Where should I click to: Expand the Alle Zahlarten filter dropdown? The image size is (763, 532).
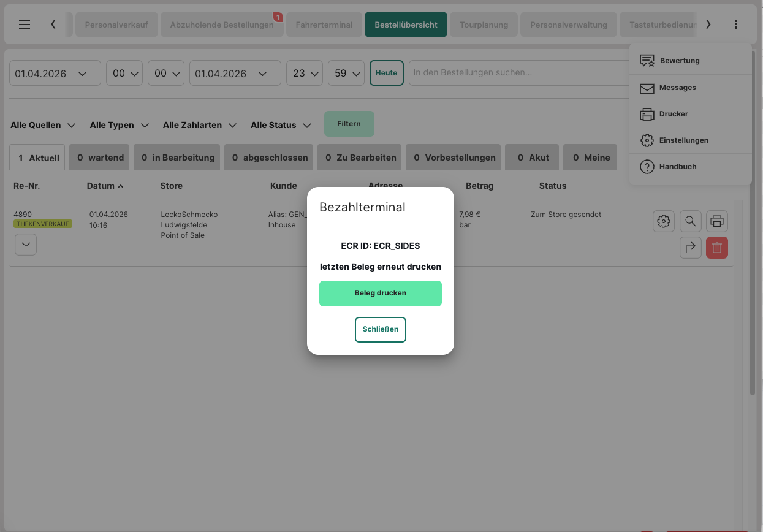[199, 125]
